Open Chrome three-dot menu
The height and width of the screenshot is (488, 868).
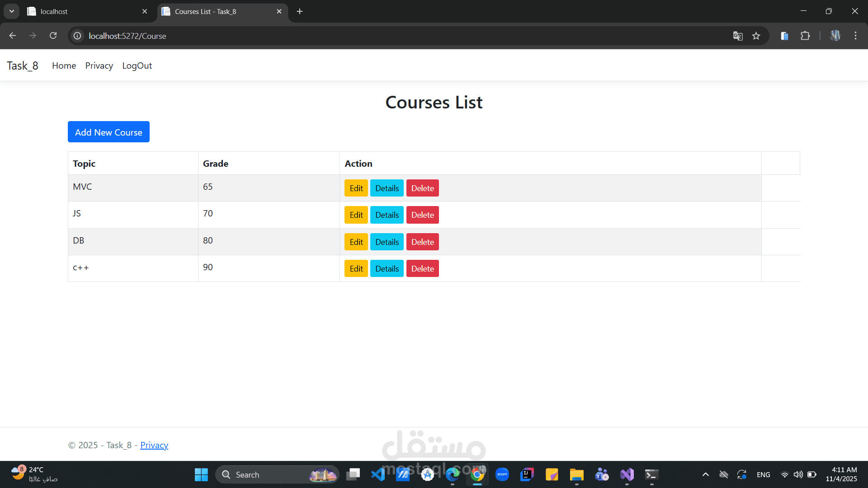(x=855, y=36)
